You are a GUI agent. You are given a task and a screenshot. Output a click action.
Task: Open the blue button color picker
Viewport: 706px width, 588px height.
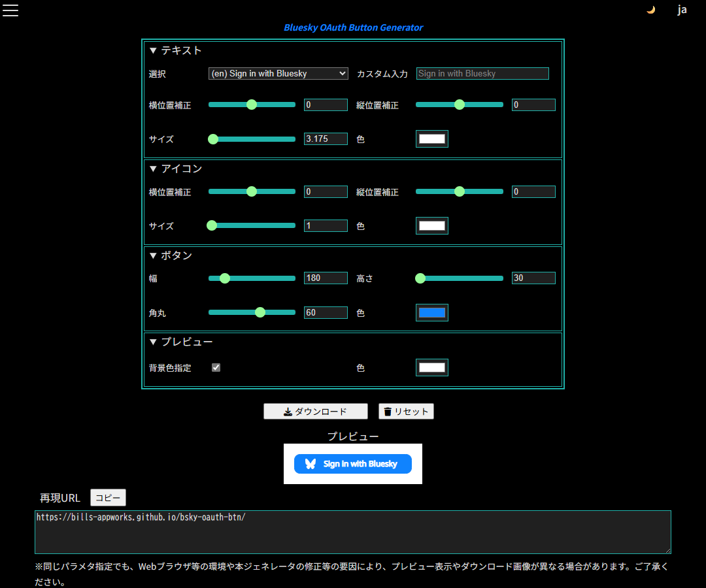click(x=432, y=313)
